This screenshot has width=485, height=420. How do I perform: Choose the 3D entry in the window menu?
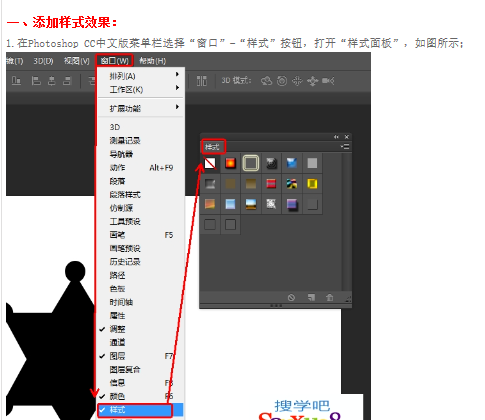(140, 127)
